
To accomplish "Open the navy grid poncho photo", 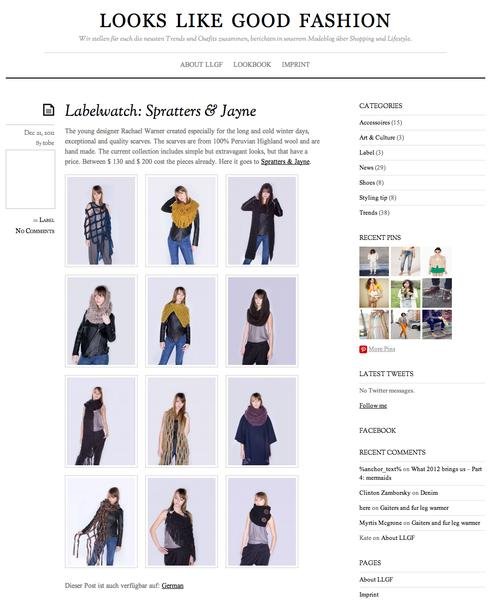I will (101, 220).
